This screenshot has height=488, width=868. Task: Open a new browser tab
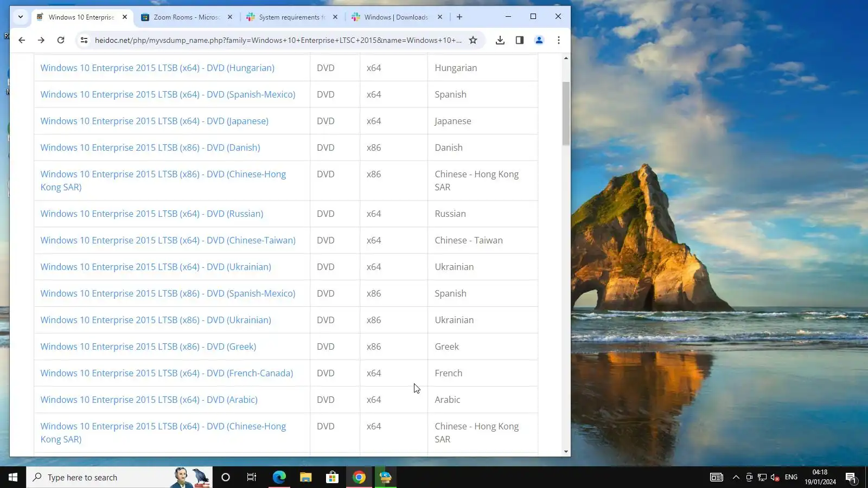(x=459, y=17)
